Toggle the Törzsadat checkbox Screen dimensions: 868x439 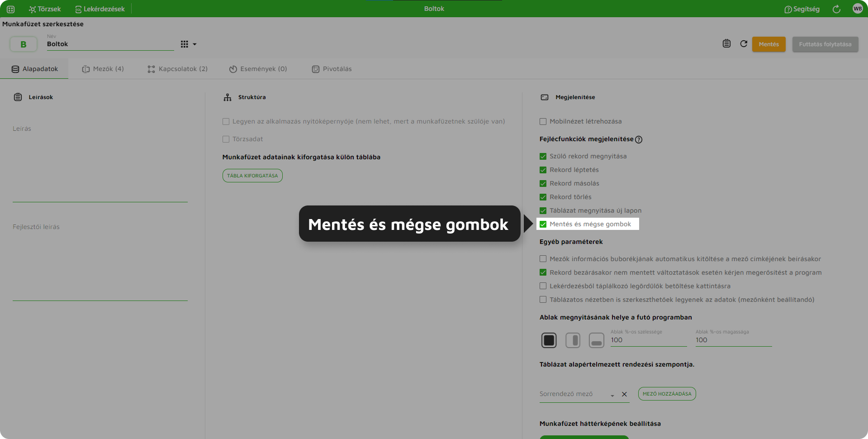pos(226,139)
